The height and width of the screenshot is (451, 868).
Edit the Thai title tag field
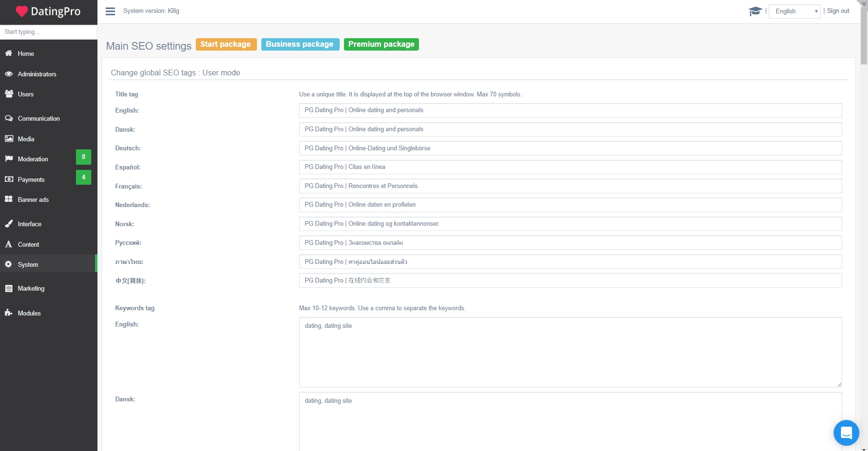pos(570,262)
